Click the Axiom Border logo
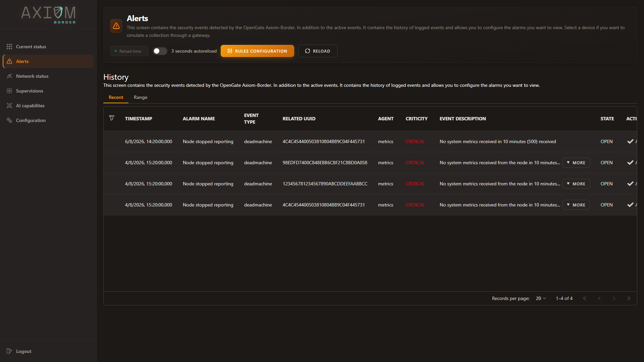The height and width of the screenshot is (362, 644). point(48,15)
